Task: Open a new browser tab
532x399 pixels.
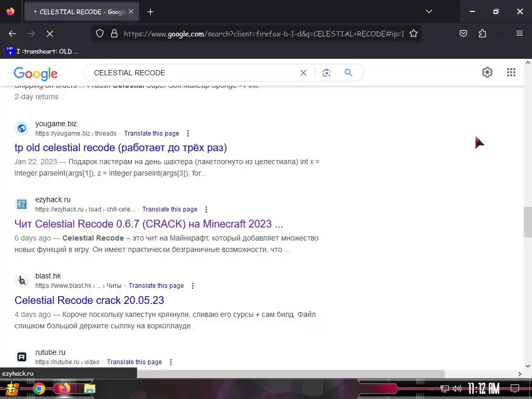Action: 150,12
